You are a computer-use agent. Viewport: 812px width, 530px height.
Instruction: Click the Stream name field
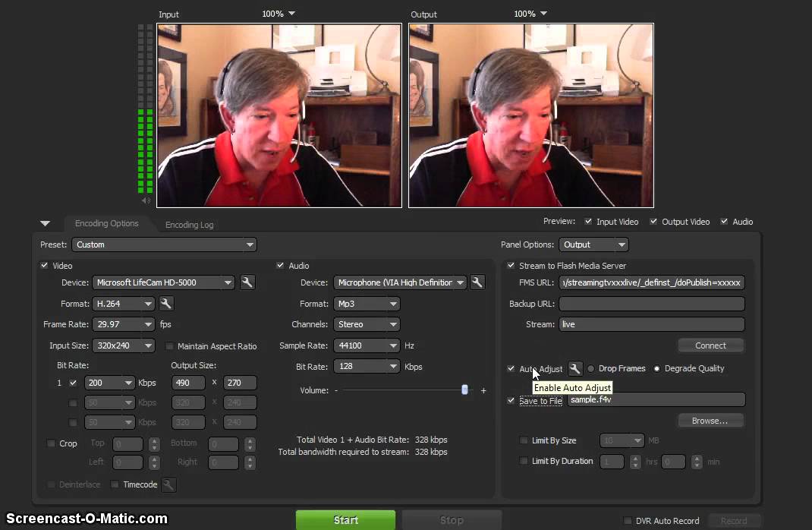(652, 324)
